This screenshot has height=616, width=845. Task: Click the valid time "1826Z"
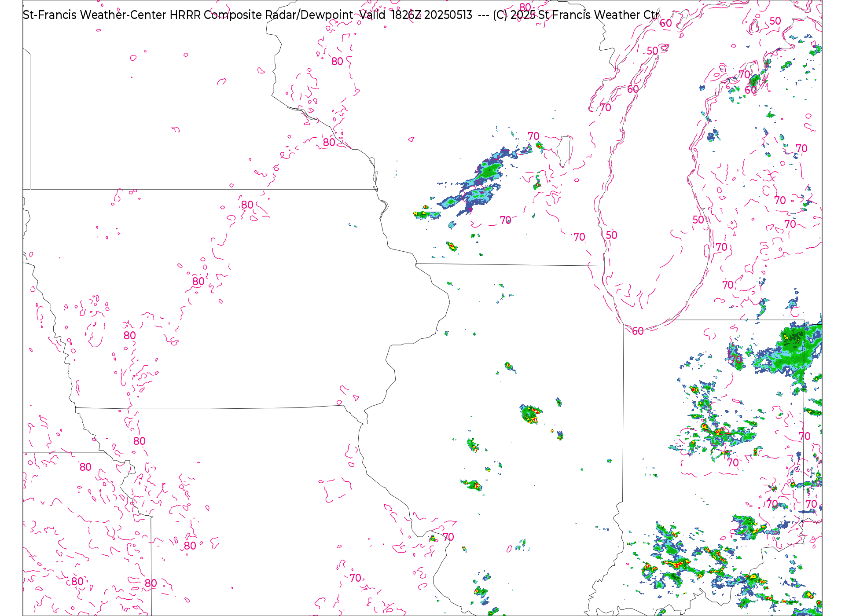pyautogui.click(x=406, y=15)
